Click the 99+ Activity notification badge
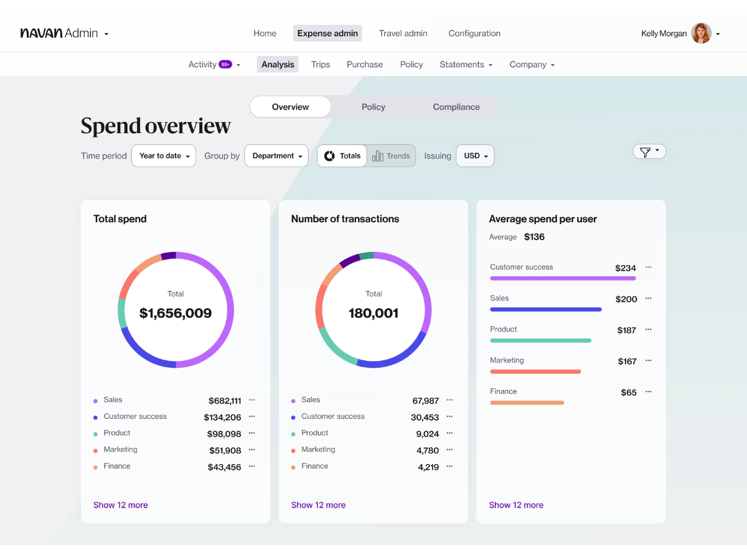 tap(225, 64)
